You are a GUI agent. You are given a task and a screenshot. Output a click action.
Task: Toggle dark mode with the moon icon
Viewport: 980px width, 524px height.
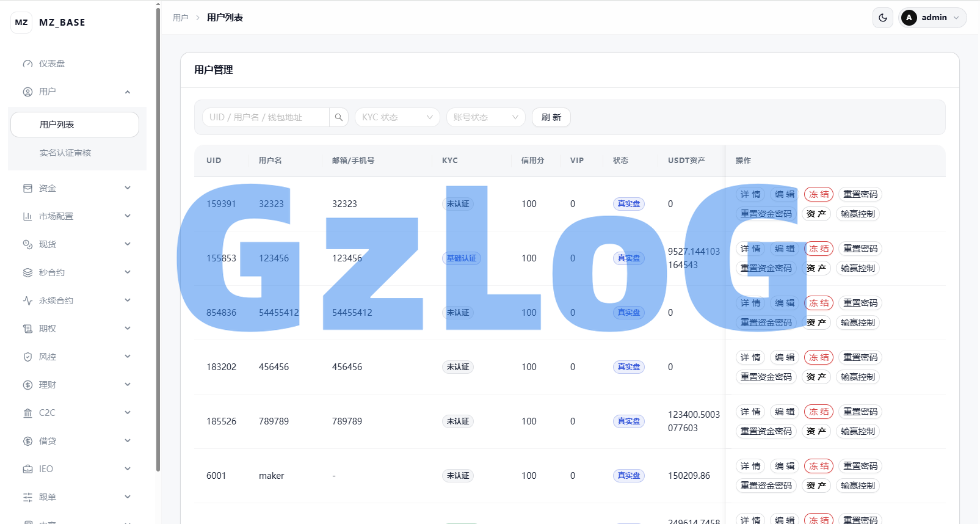coord(883,18)
